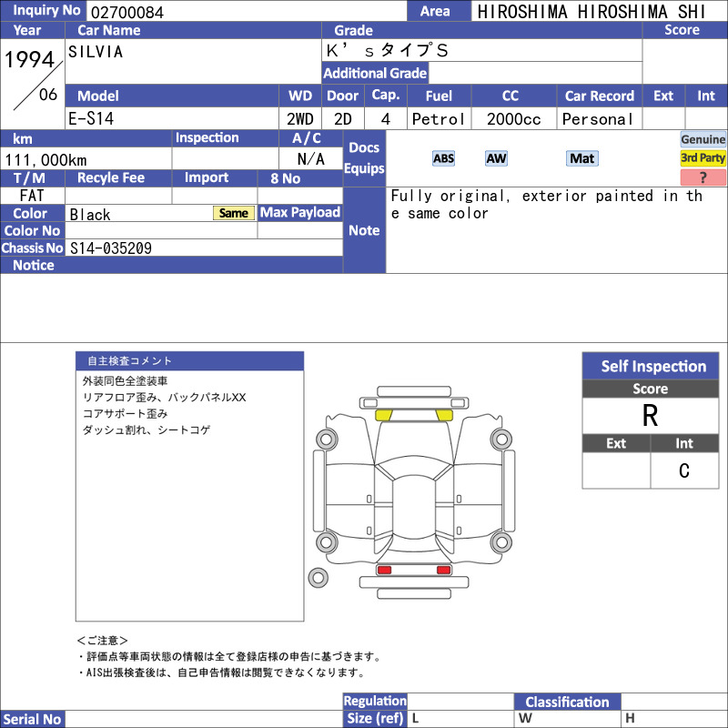Click the right yellow front headlight marker
Viewport: 728px width, 728px height.
point(444,415)
